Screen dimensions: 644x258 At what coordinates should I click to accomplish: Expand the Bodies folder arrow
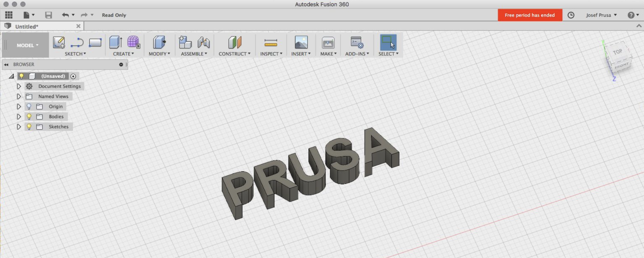19,116
